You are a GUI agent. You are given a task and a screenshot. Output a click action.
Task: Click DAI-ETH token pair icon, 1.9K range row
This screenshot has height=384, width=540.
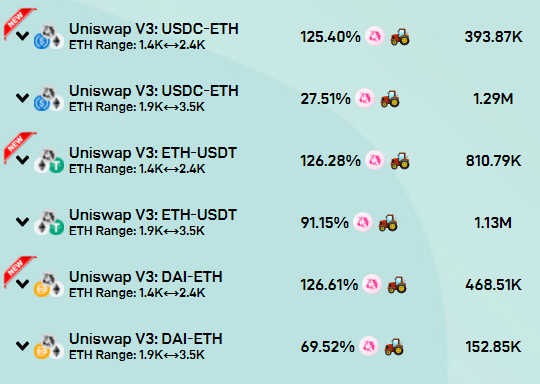[49, 346]
